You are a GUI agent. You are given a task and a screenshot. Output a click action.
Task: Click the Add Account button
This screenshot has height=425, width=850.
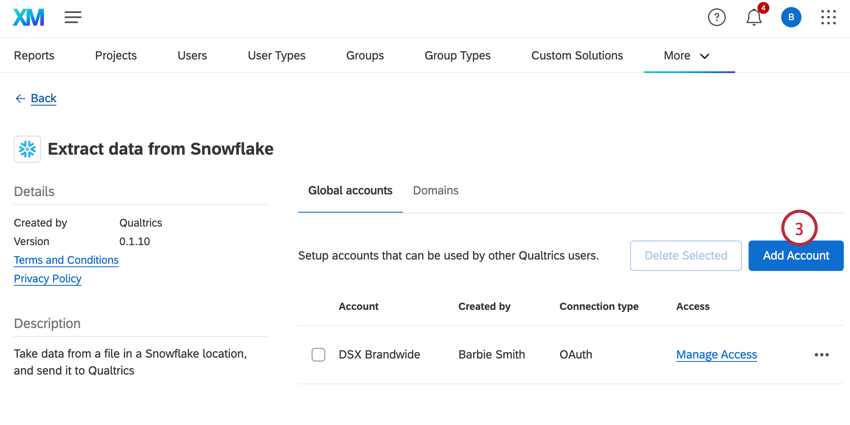pos(795,256)
